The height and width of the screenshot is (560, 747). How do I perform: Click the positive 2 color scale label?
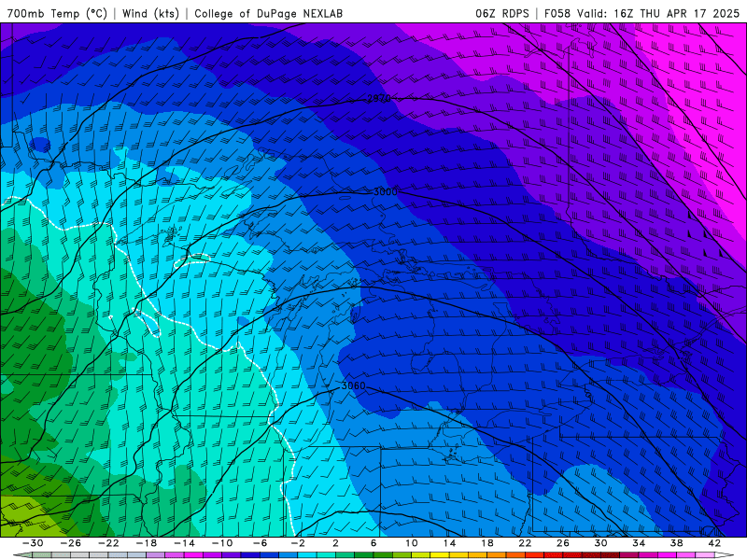(x=336, y=543)
